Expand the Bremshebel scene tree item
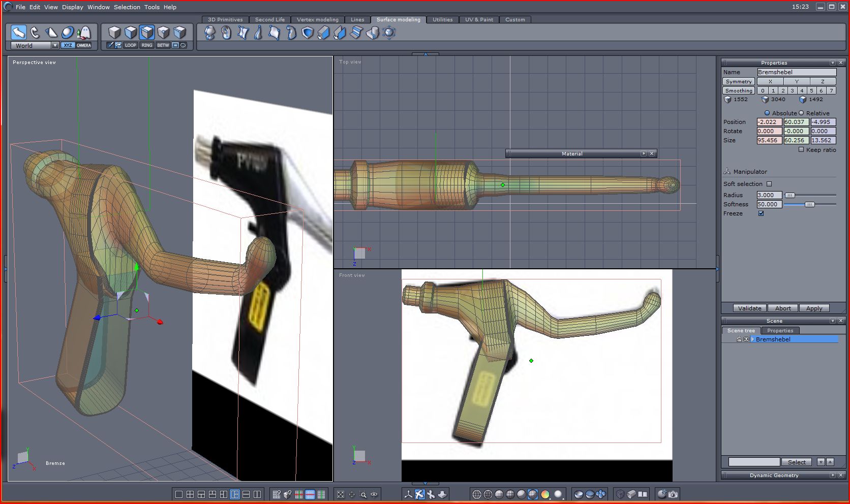Viewport: 850px width, 504px height. point(752,339)
